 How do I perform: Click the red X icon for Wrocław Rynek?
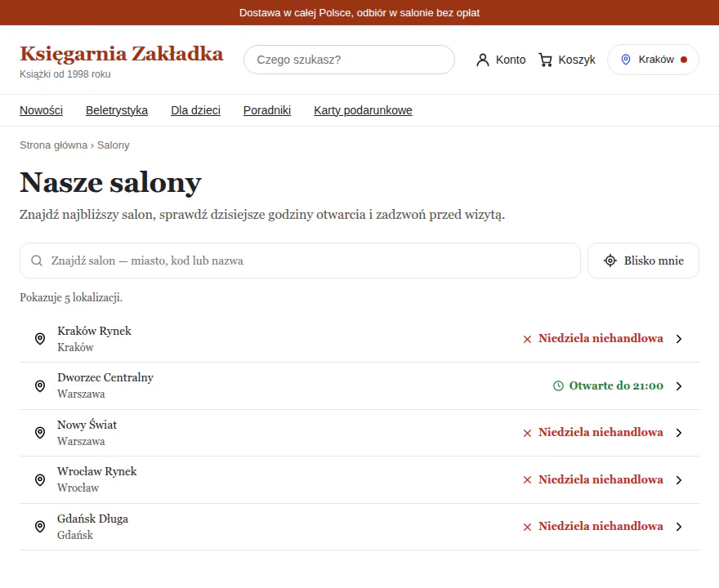pos(527,480)
